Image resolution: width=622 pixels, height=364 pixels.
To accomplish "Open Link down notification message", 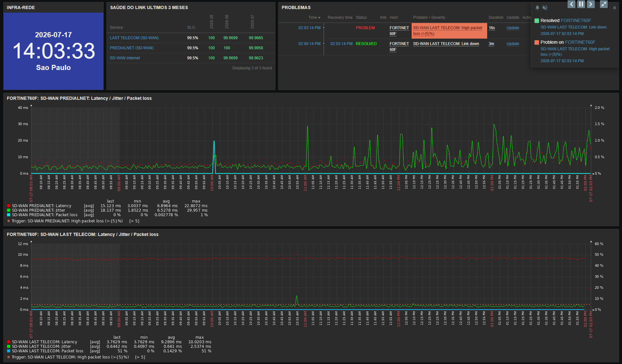I will coord(573,27).
